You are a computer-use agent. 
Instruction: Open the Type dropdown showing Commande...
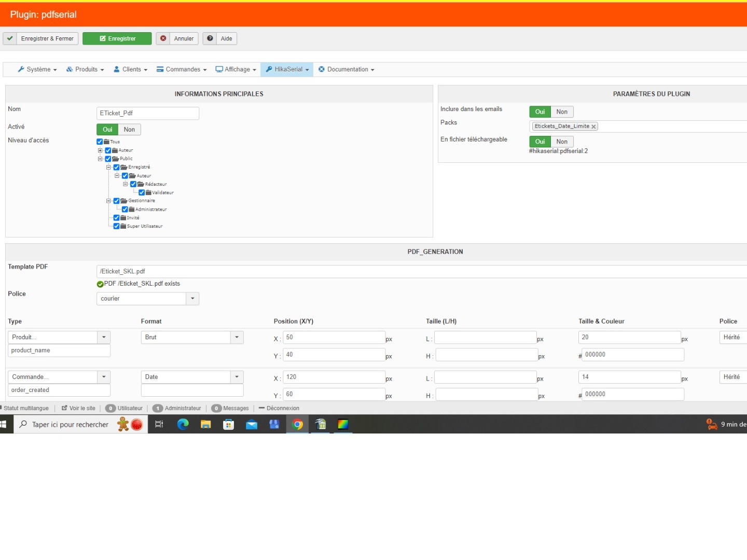tap(59, 377)
